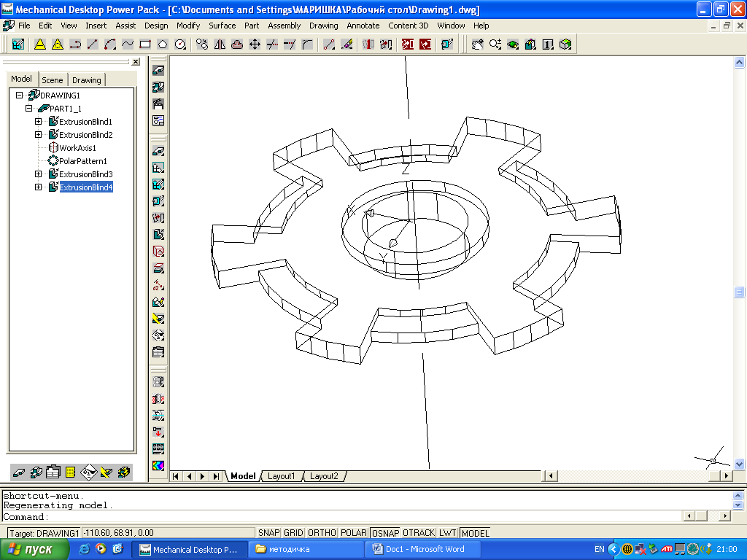Viewport: 747px width, 560px height.
Task: Select the Rectangle drawing tool
Action: click(145, 44)
